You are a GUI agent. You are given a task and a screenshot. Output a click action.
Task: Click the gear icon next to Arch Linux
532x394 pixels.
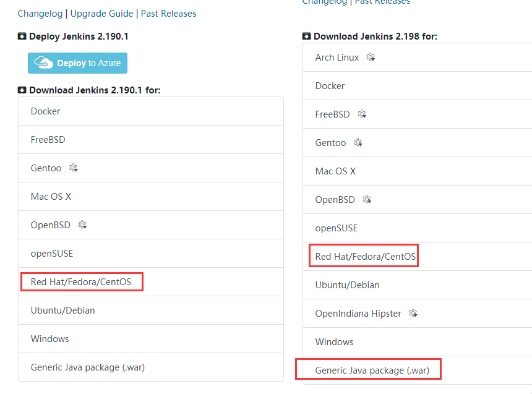click(371, 57)
